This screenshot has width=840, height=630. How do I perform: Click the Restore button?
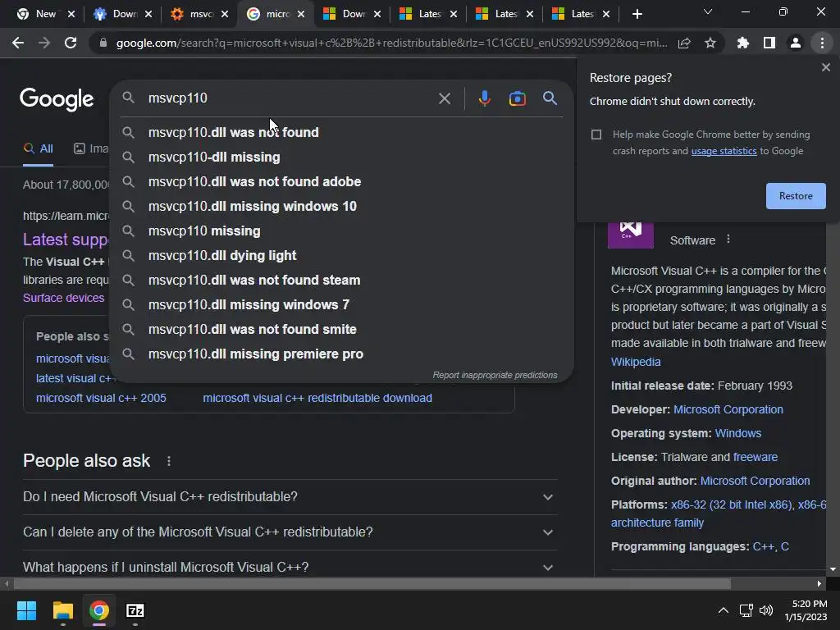pos(796,196)
